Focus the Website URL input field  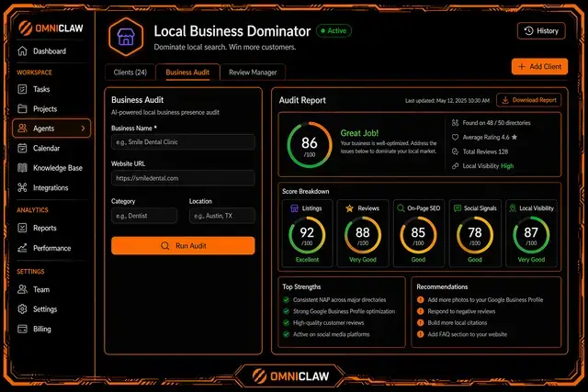[x=183, y=178]
